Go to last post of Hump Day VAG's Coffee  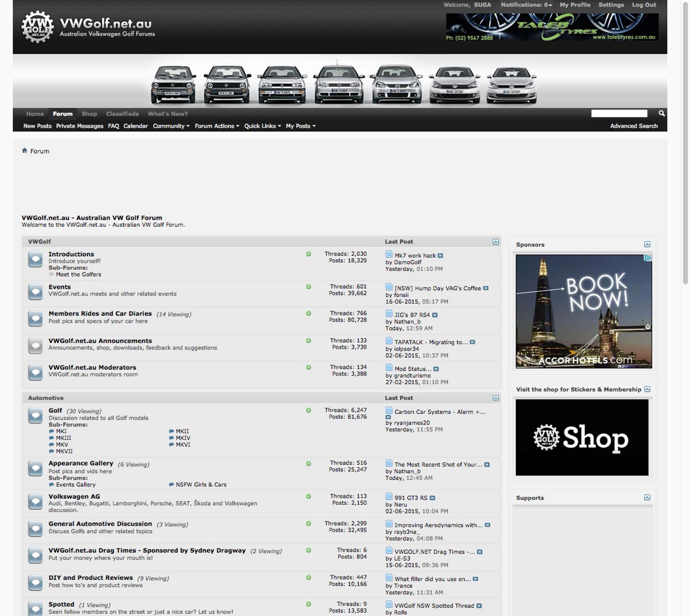tap(486, 288)
